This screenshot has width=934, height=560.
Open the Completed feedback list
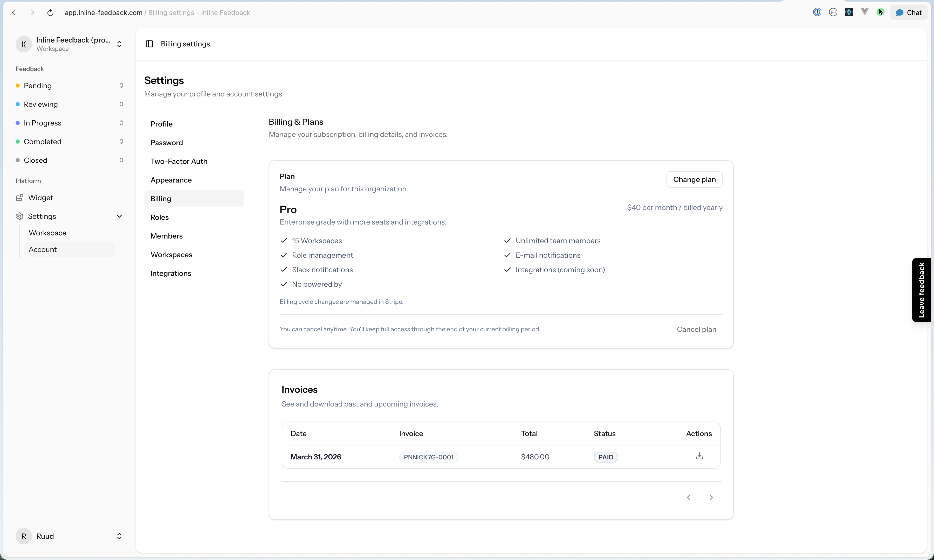(70, 142)
